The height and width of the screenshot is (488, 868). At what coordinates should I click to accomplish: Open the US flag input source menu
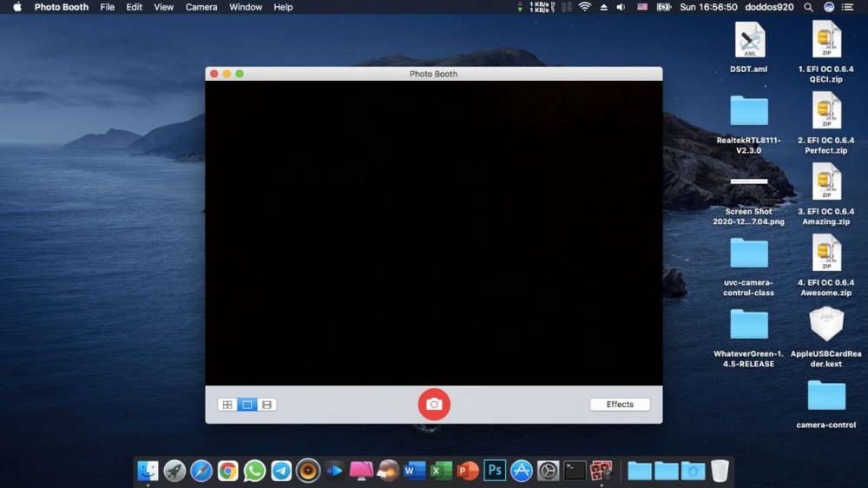point(642,7)
